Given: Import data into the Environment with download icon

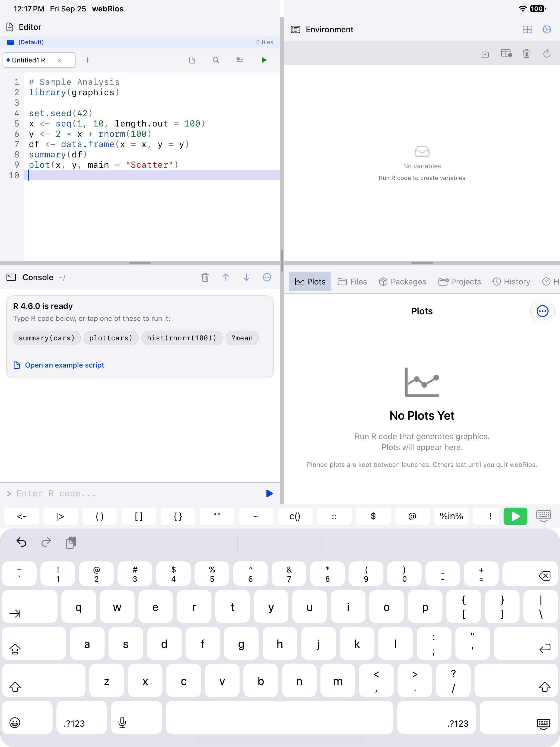Looking at the screenshot, I should pyautogui.click(x=485, y=53).
